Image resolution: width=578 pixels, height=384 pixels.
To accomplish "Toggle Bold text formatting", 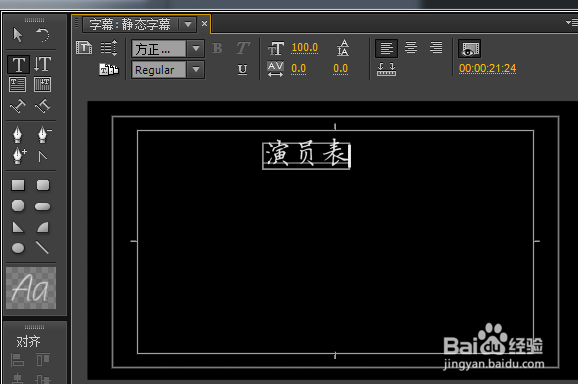I will point(217,48).
